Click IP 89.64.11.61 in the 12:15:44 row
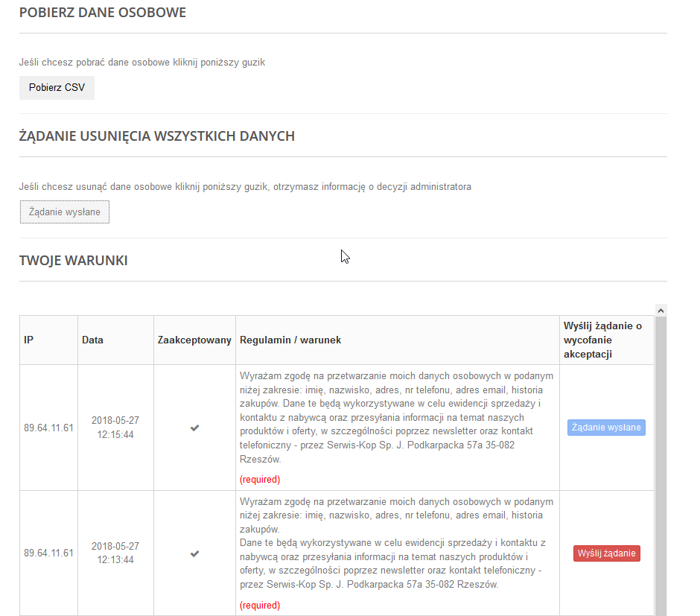 click(x=48, y=428)
